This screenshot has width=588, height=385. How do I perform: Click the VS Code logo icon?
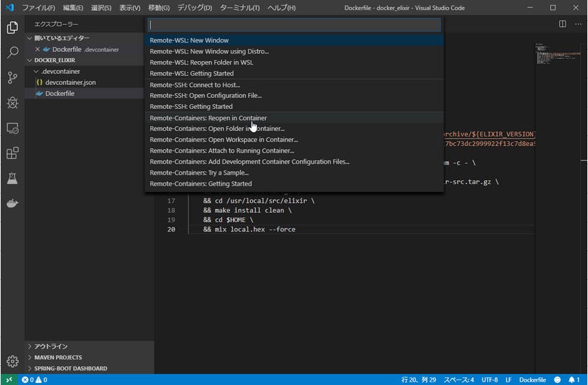(10, 8)
